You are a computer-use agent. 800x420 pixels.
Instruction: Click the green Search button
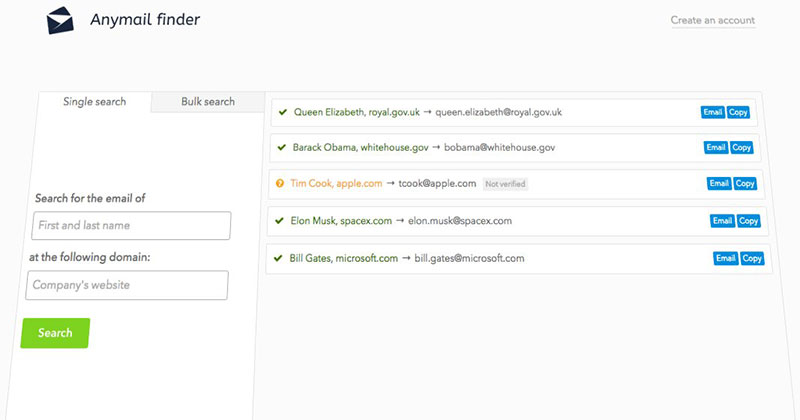(x=55, y=333)
